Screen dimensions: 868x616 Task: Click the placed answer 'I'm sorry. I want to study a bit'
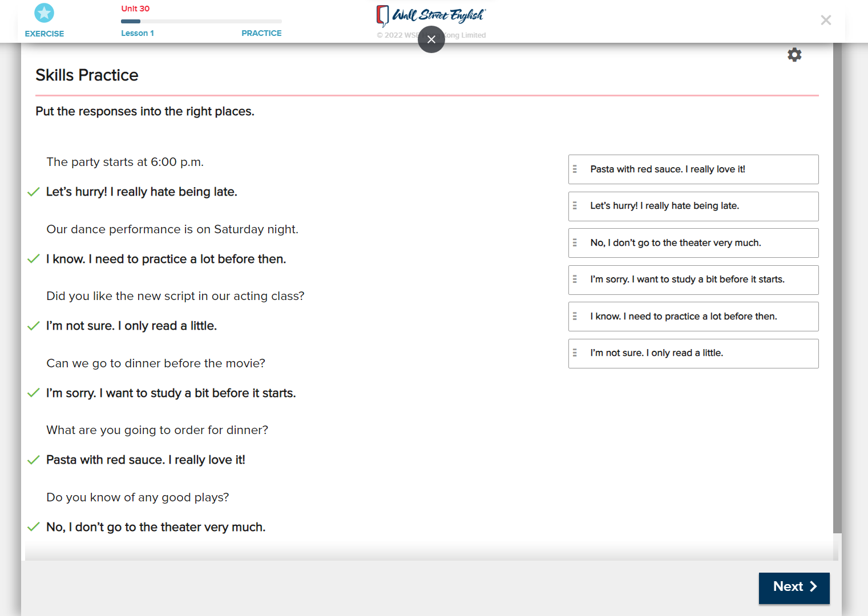point(171,393)
